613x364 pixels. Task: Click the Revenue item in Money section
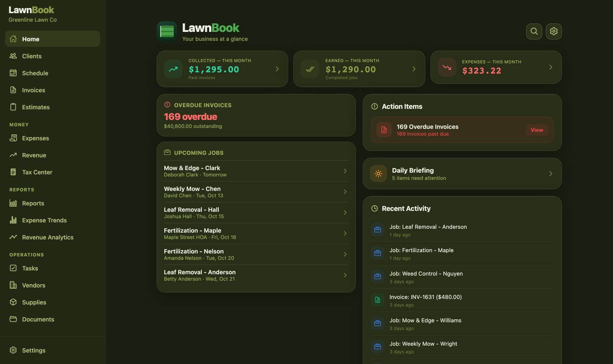(x=52, y=155)
